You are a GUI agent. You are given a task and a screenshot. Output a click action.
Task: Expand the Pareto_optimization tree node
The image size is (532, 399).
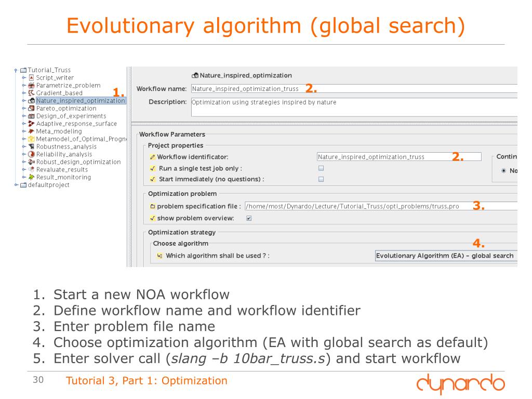point(24,109)
